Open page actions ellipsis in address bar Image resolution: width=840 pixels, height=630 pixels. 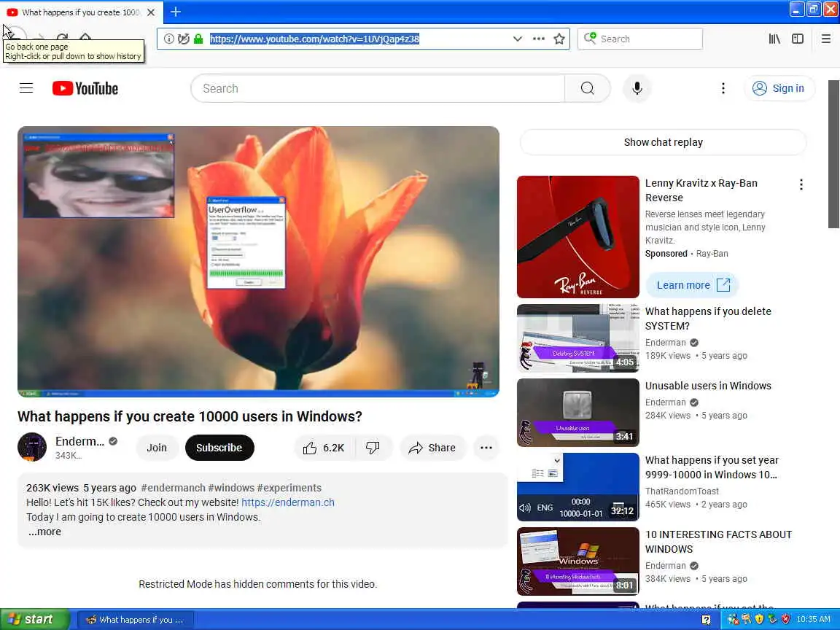tap(538, 39)
